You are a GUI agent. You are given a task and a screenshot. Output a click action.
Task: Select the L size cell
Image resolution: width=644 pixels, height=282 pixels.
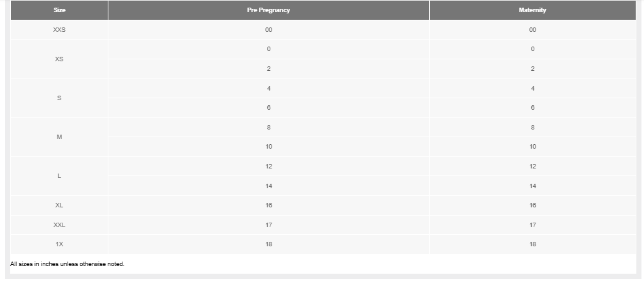pos(59,176)
